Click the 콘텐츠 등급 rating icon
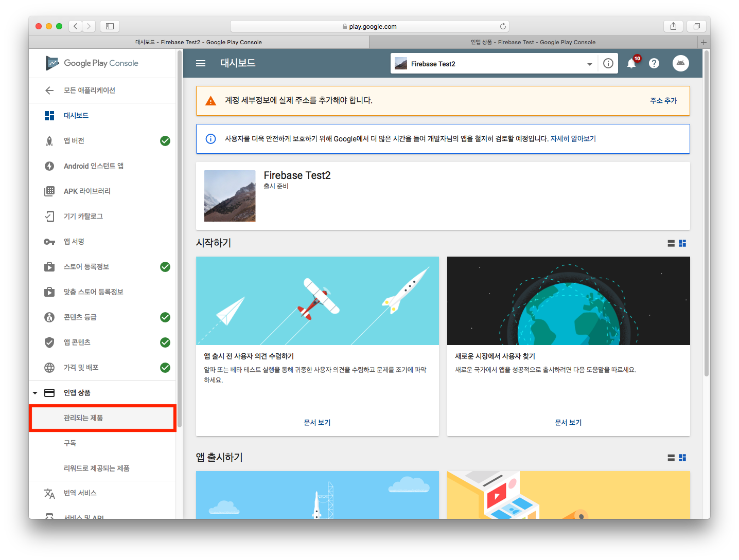 click(x=49, y=317)
